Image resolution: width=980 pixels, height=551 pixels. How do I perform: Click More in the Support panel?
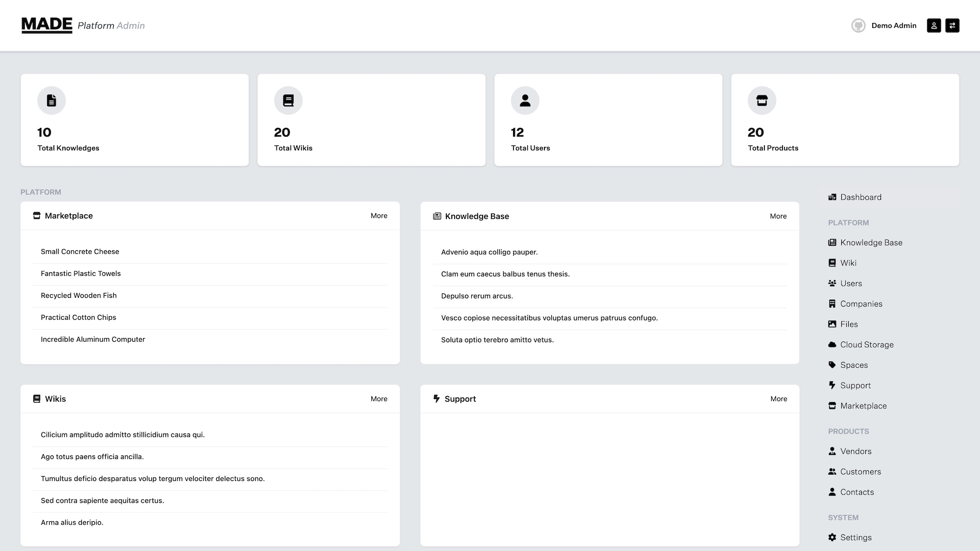pyautogui.click(x=778, y=399)
